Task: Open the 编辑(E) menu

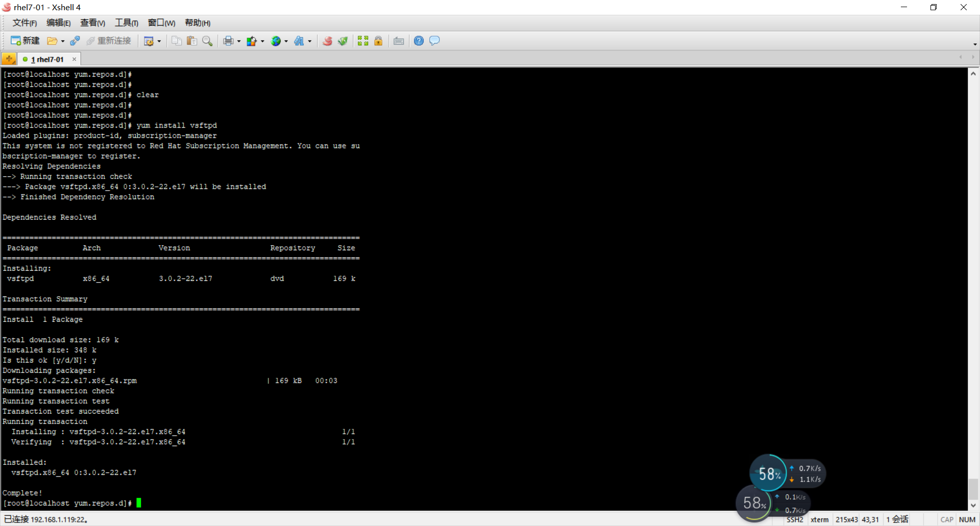Action: pos(59,23)
